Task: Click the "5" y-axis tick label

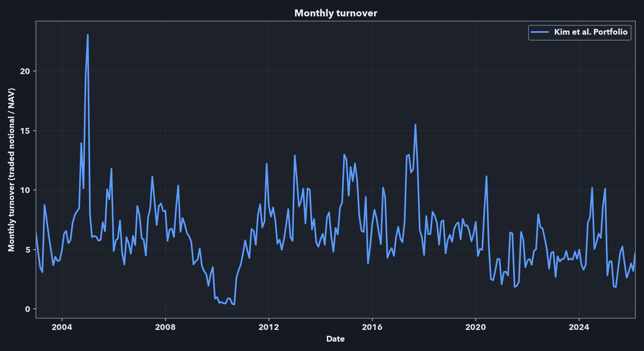Action: tap(27, 249)
